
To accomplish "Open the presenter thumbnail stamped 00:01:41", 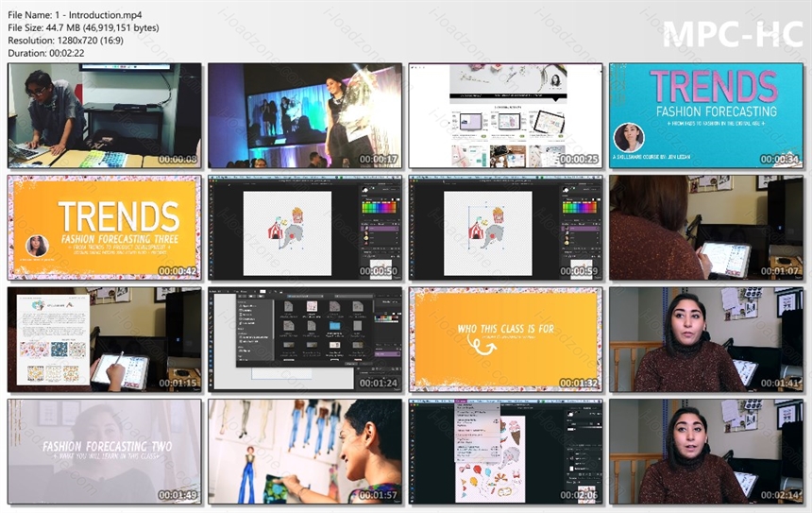I will point(706,339).
